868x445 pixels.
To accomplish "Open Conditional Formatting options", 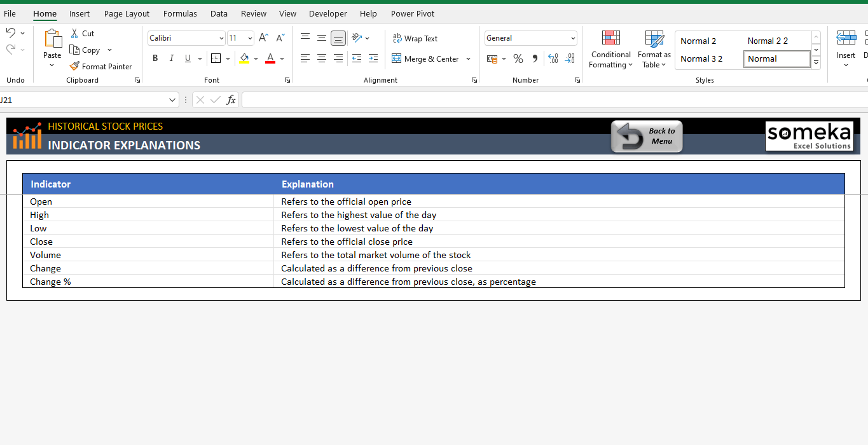I will (x=610, y=50).
